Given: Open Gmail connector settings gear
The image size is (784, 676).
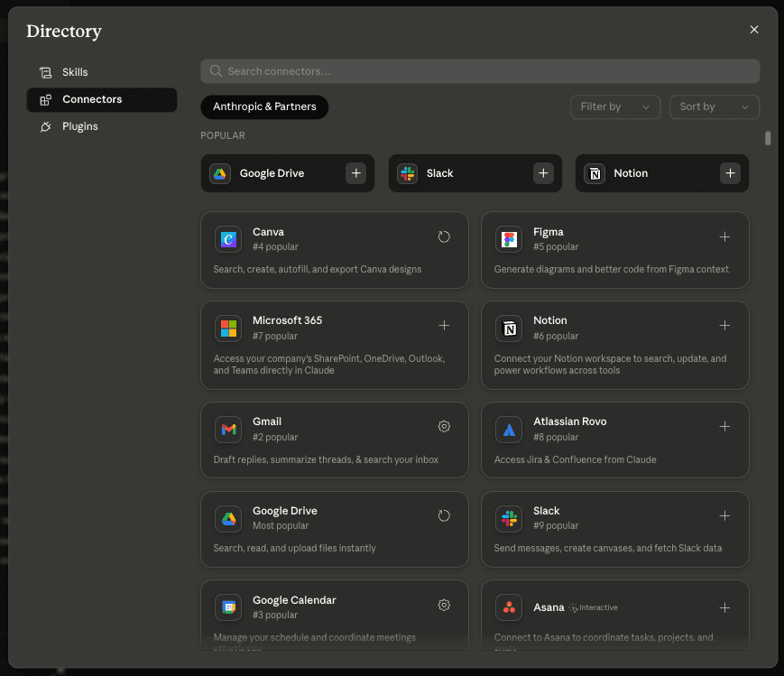Looking at the screenshot, I should pyautogui.click(x=444, y=426).
